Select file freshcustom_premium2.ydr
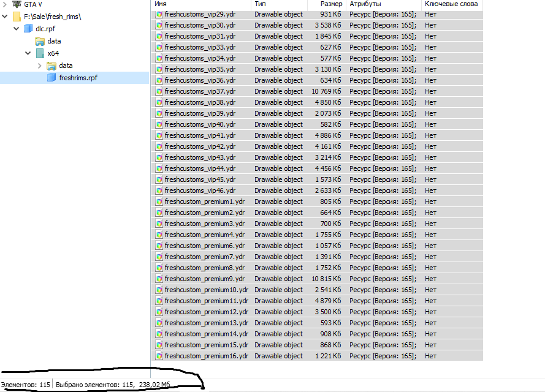 click(x=205, y=213)
